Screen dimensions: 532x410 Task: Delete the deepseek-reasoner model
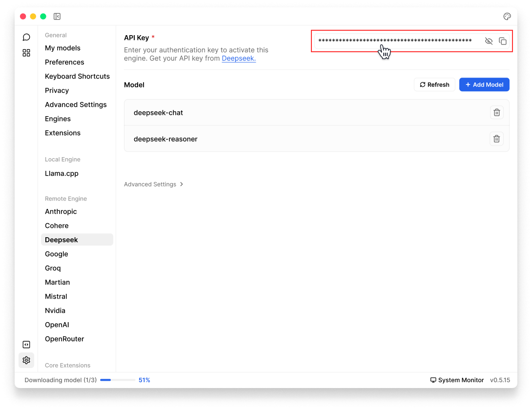pos(497,139)
